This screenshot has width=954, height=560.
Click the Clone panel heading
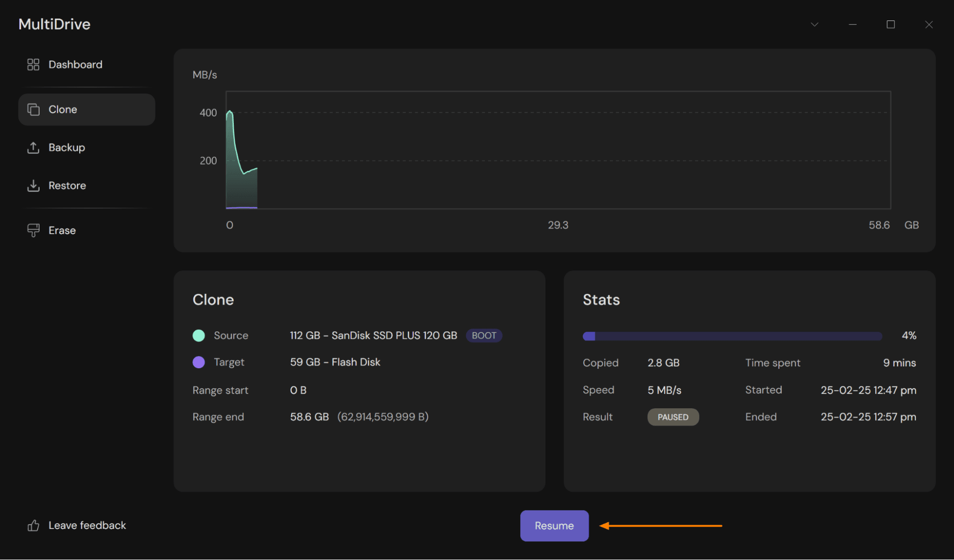pyautogui.click(x=213, y=300)
